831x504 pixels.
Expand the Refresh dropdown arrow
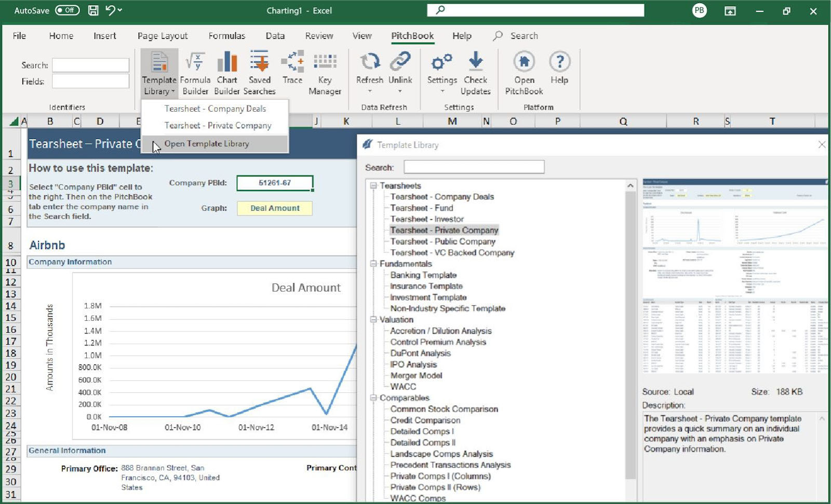click(x=370, y=91)
